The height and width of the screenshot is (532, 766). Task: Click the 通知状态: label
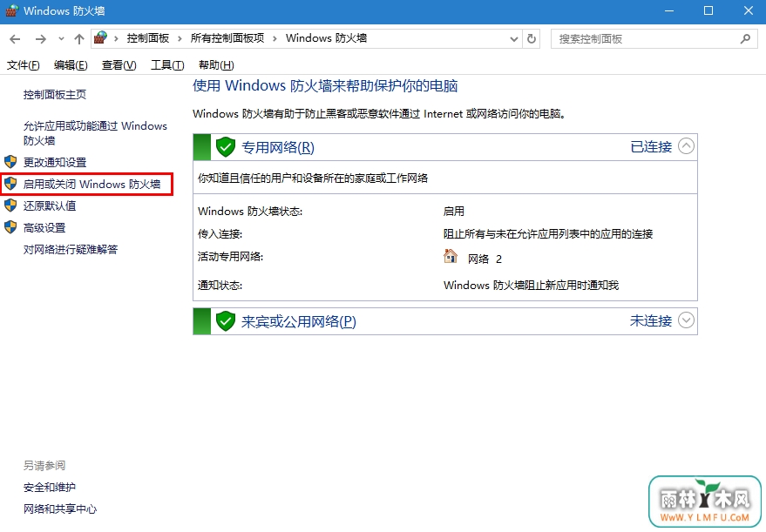pos(220,285)
